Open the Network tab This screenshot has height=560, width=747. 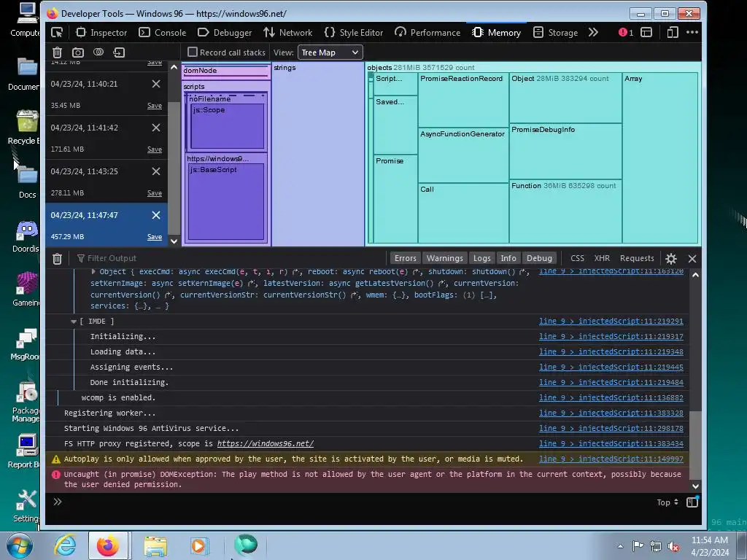coord(287,32)
